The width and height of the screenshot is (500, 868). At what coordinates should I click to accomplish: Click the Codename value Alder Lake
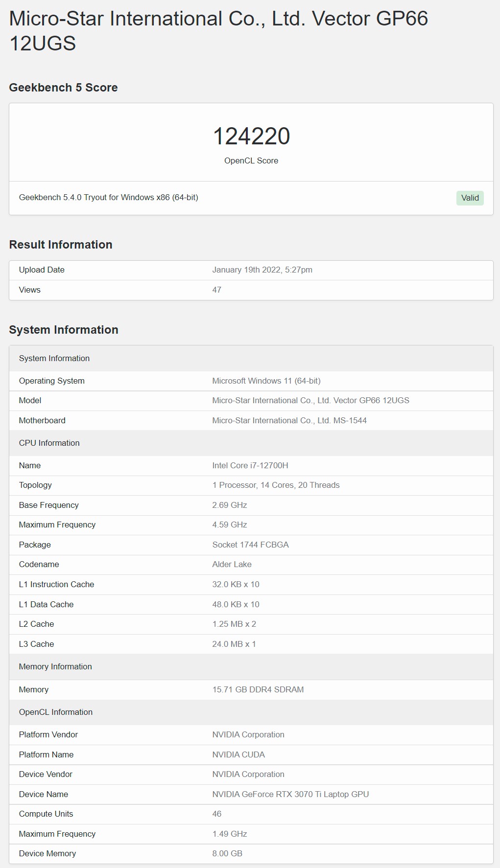(x=232, y=564)
